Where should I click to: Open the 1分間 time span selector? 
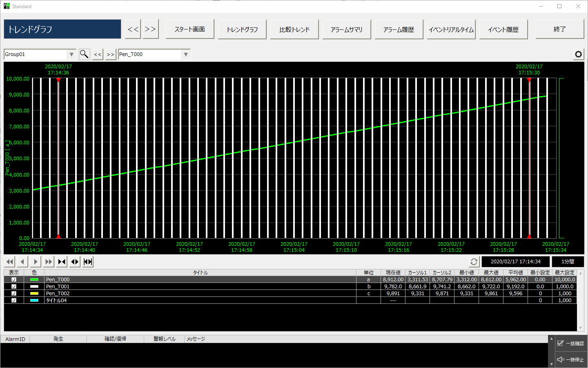tap(568, 262)
